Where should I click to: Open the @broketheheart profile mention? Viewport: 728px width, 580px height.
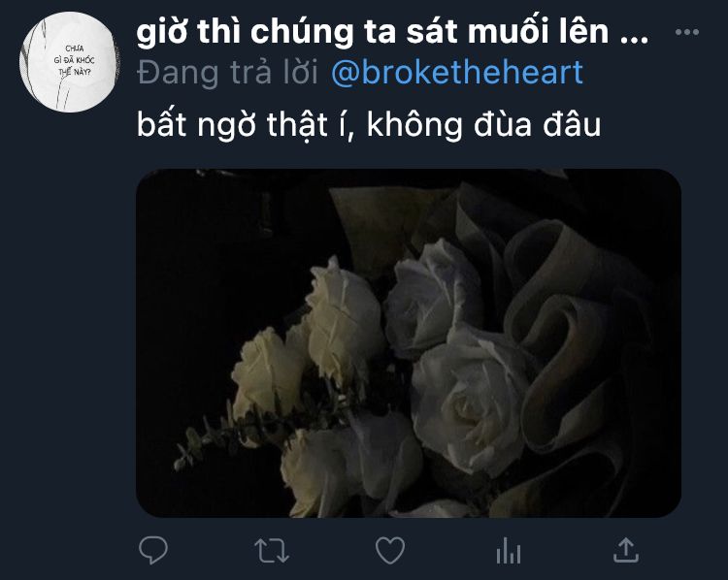pyautogui.click(x=457, y=73)
